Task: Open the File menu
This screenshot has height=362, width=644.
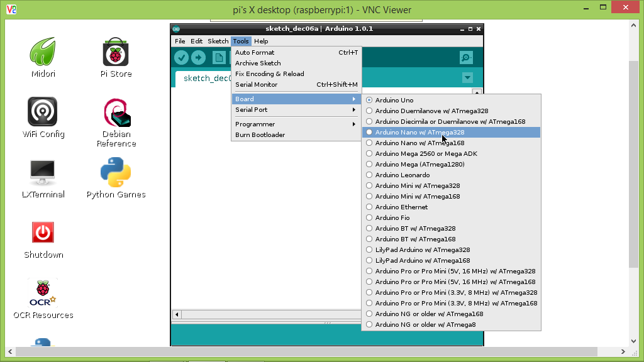Action: [x=180, y=41]
